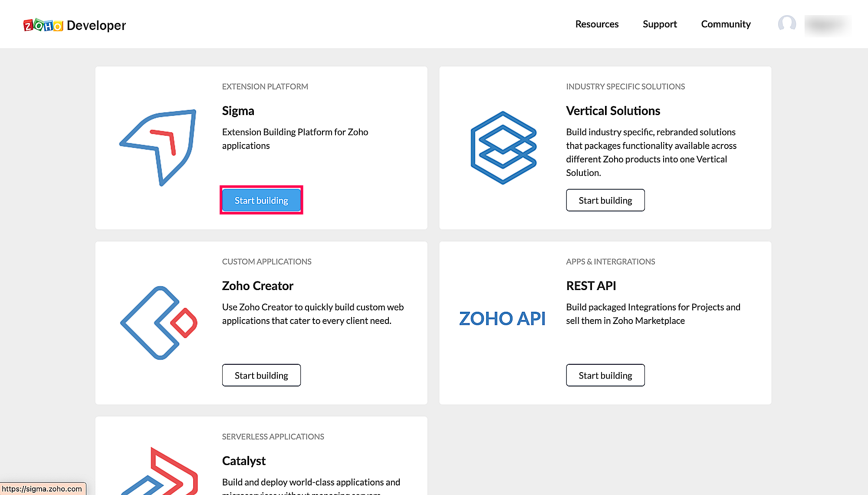Start building with Zoho Creator

click(x=261, y=375)
